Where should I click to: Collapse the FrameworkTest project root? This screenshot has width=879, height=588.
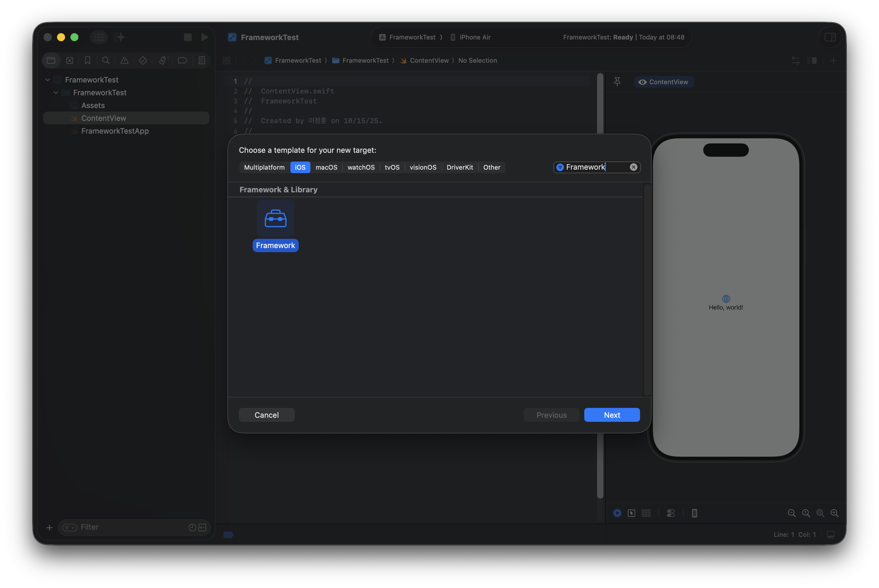tap(48, 80)
